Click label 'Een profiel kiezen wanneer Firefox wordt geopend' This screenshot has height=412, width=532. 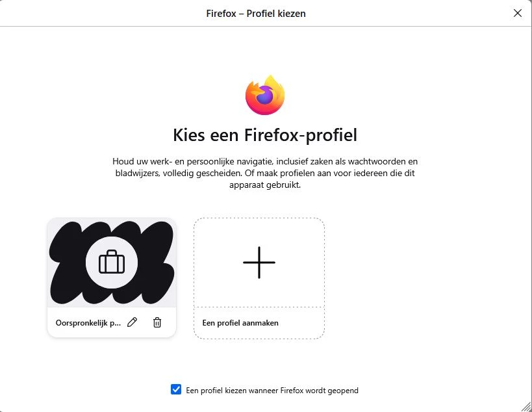[272, 391]
